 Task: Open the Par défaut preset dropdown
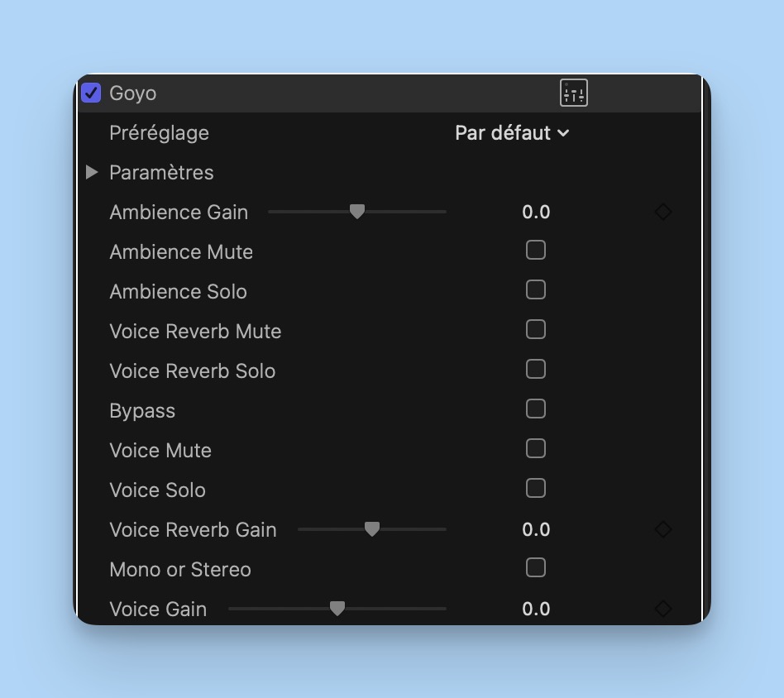pos(512,133)
